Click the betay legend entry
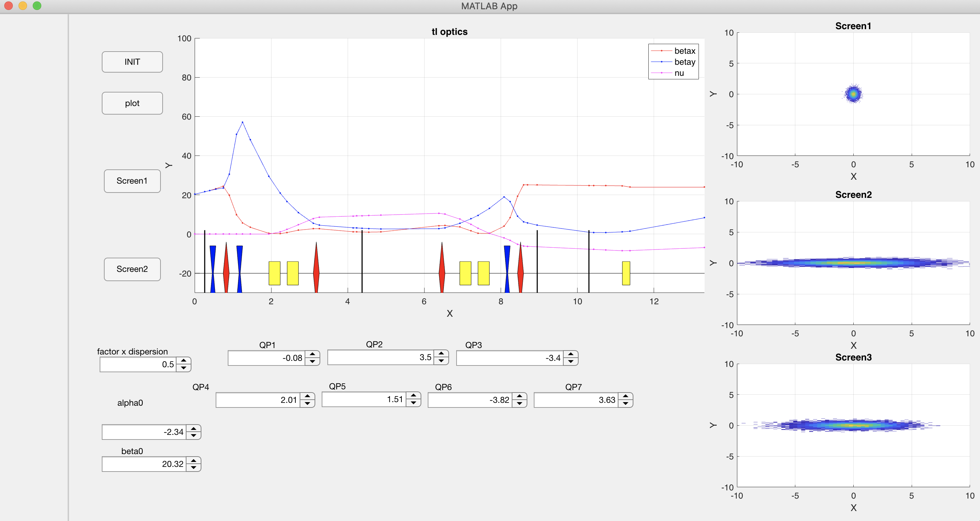This screenshot has width=980, height=521. coord(684,62)
